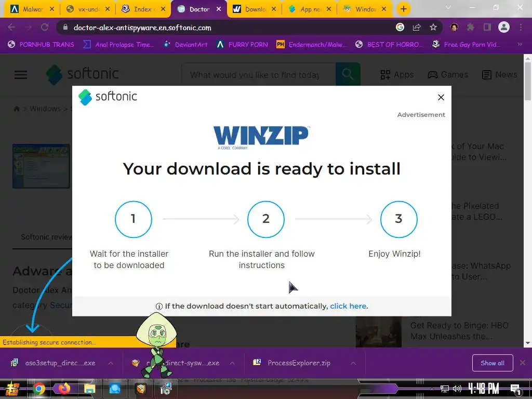Viewport: 532px width, 399px height.
Task: Open the ProcessExplorer.zip download
Action: (x=291, y=363)
